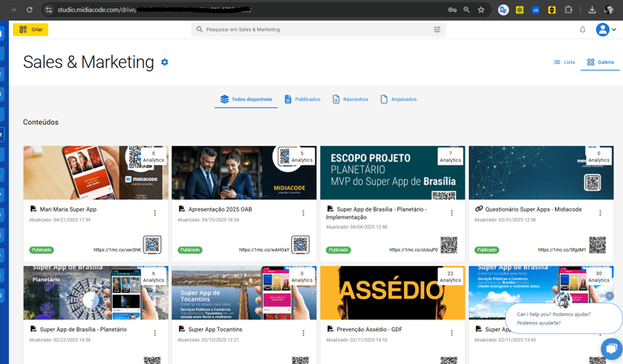Open the browser profile avatar
The image size is (623, 364).
[609, 10]
